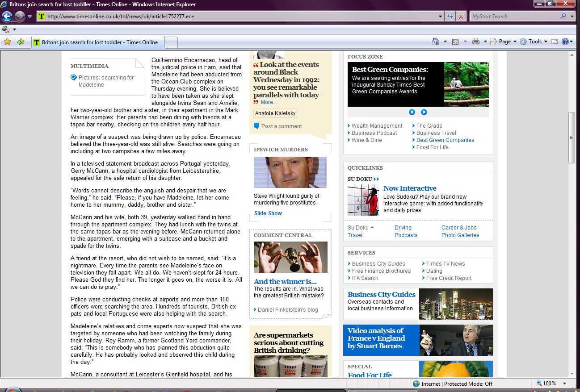
Task: Click the browser Back arrow button
Action: [7, 17]
